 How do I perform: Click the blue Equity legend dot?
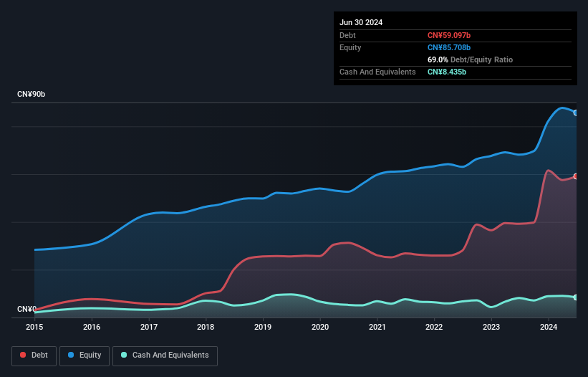point(71,355)
